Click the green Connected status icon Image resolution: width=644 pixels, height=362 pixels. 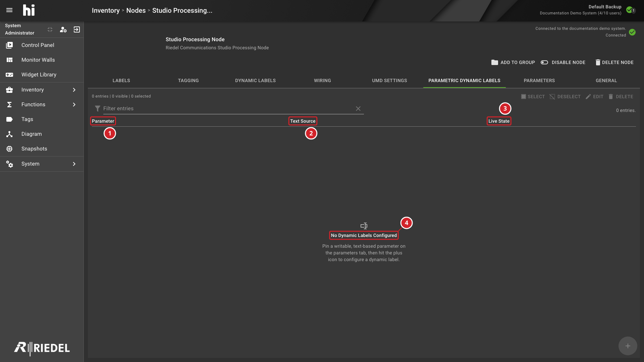[632, 32]
